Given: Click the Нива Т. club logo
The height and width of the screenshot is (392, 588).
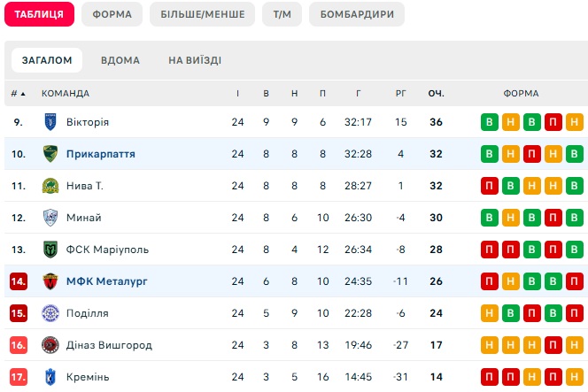Looking at the screenshot, I should click(x=50, y=186).
